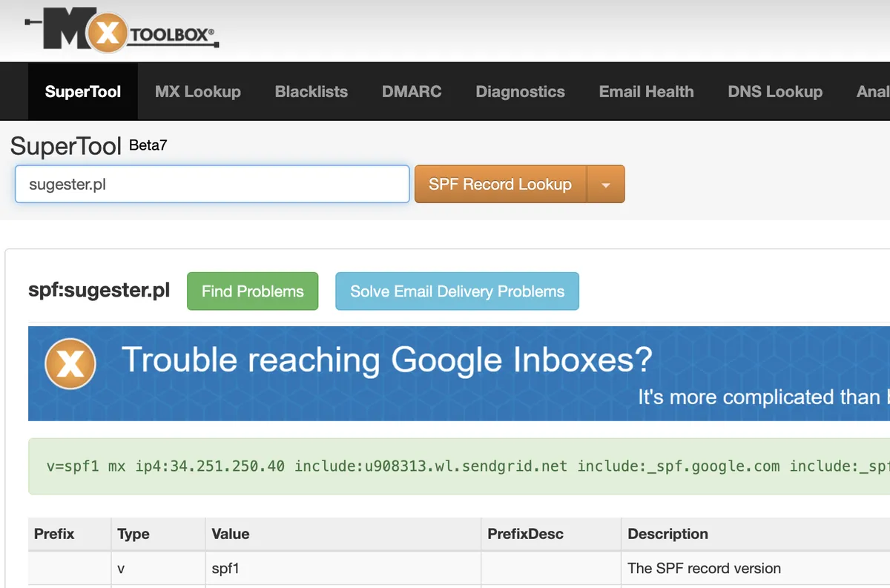This screenshot has width=890, height=588.
Task: Open the SuperTool tab
Action: [83, 92]
